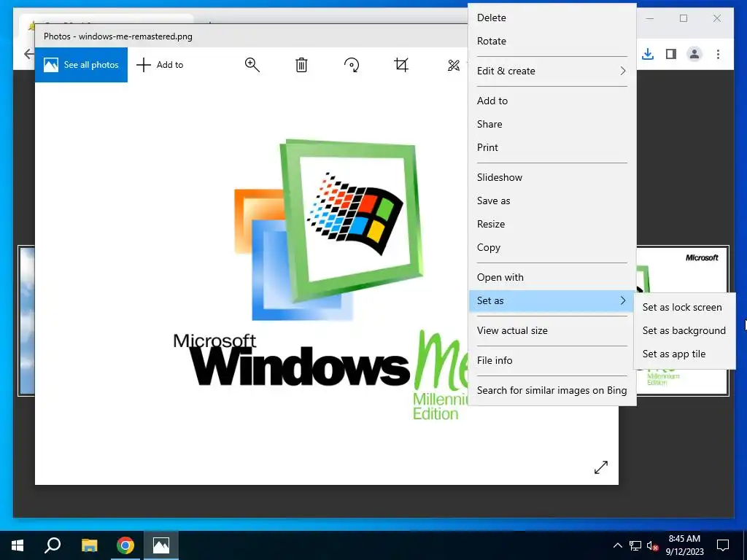The height and width of the screenshot is (560, 747).
Task: Click the taskbar search icon
Action: 53,545
